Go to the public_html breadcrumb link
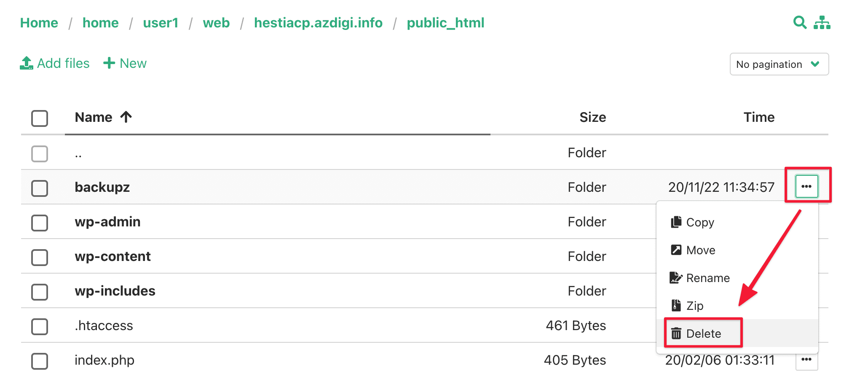868x371 pixels. click(x=445, y=23)
